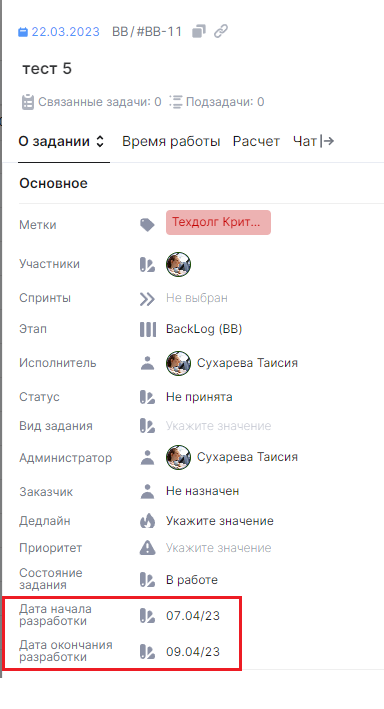Click participant avatar in Участники row
Screen dimensions: 384x709
[x=178, y=264]
